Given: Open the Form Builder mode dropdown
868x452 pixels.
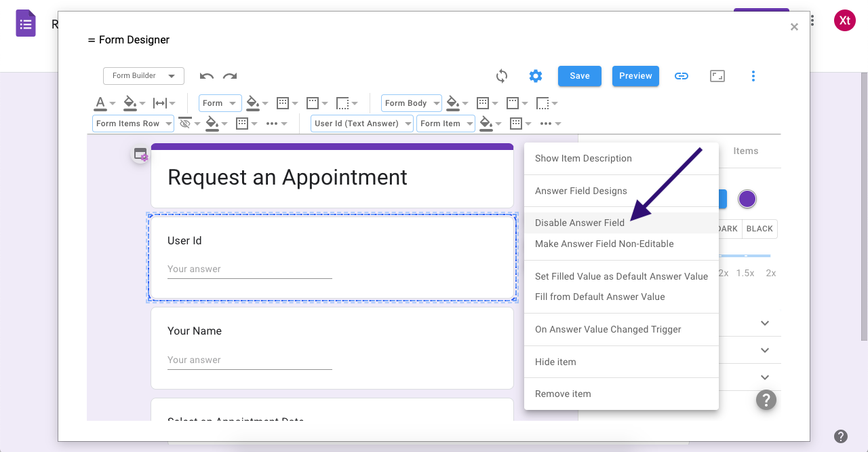Looking at the screenshot, I should (x=144, y=76).
